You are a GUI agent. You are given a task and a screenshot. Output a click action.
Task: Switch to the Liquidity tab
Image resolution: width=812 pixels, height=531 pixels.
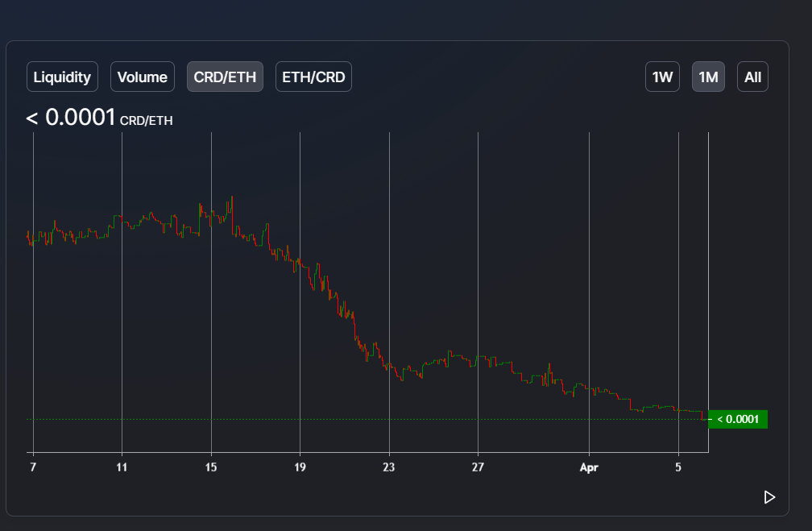tap(62, 77)
